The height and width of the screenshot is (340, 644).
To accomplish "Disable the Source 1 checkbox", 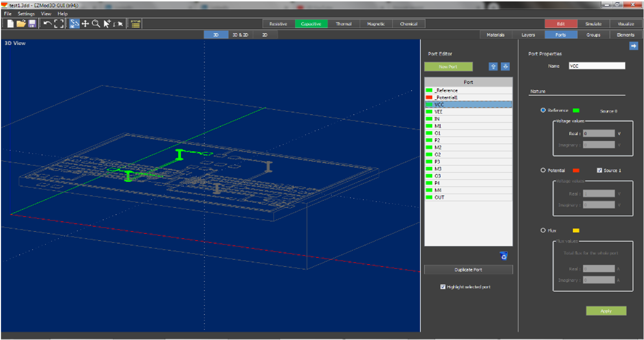I will [x=598, y=170].
